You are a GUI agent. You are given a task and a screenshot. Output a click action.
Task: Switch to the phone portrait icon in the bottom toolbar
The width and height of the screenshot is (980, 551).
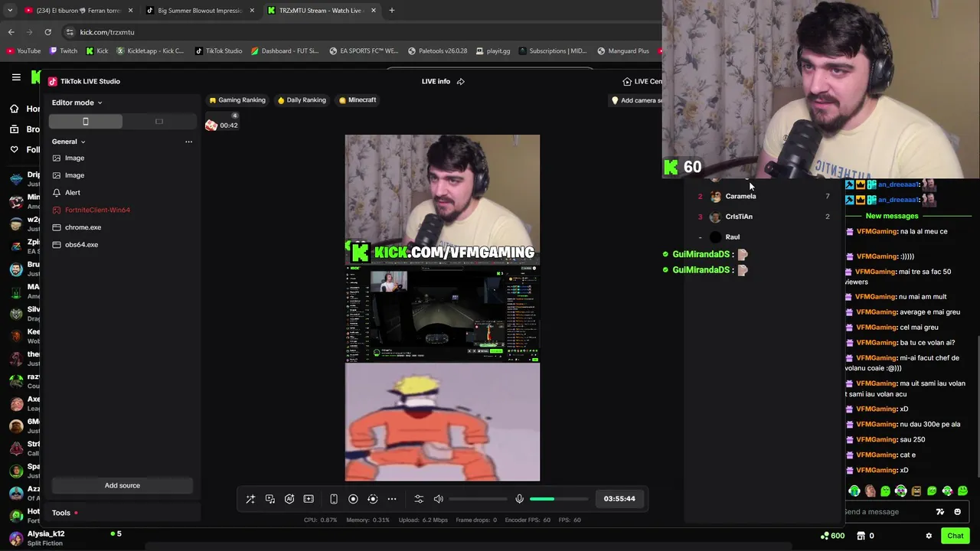coord(334,499)
